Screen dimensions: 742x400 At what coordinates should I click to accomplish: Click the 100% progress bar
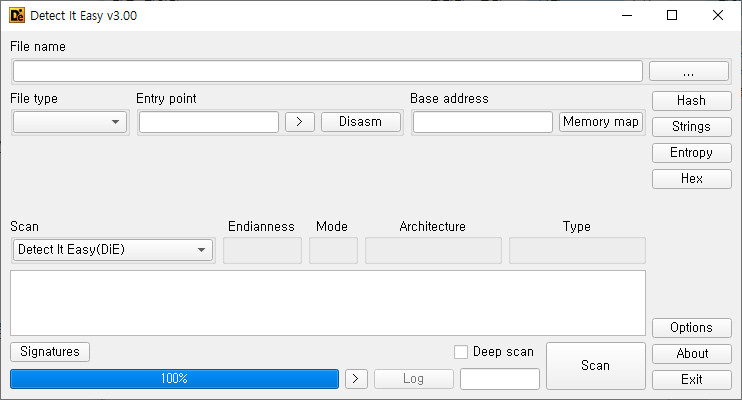(175, 379)
